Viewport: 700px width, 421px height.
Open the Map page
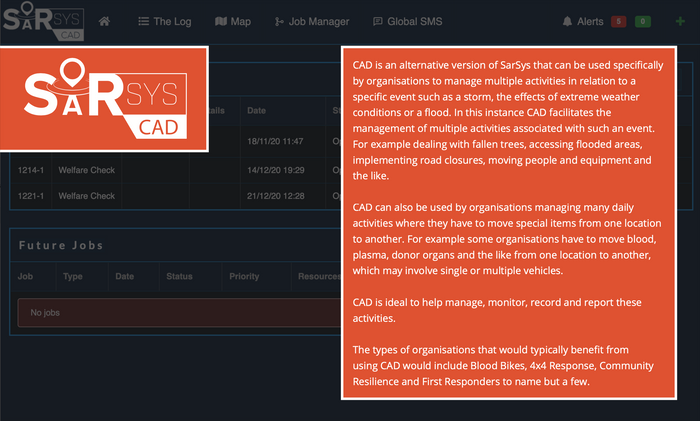click(x=233, y=21)
